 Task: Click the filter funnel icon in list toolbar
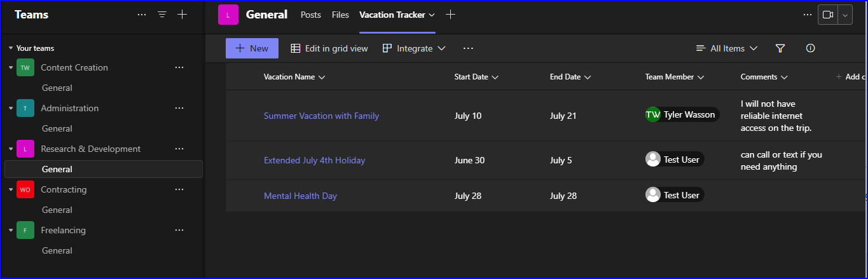[x=780, y=48]
